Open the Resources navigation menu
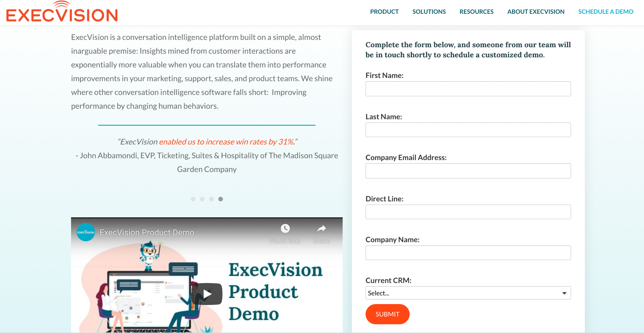 tap(476, 12)
